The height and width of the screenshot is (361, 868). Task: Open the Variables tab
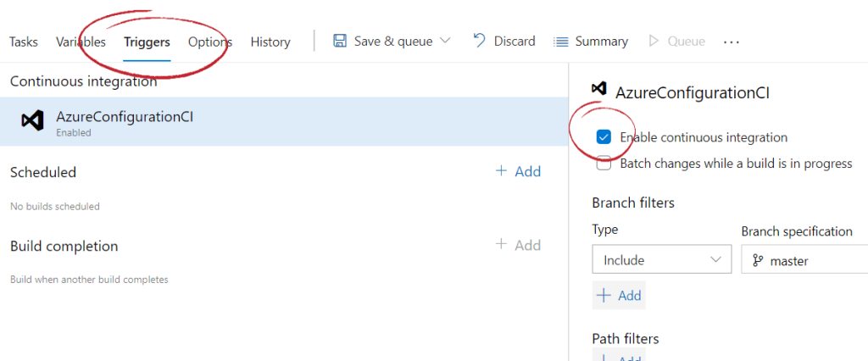[x=81, y=42]
